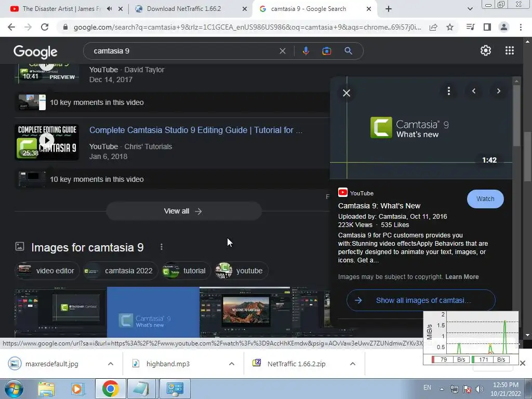The width and height of the screenshot is (532, 399).
Task: Show the next image in the preview panel
Action: click(498, 91)
